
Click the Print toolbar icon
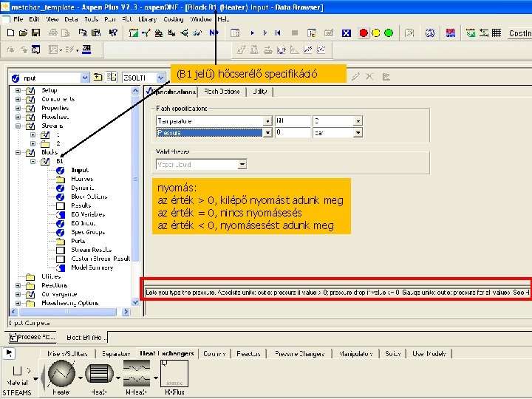(x=52, y=33)
